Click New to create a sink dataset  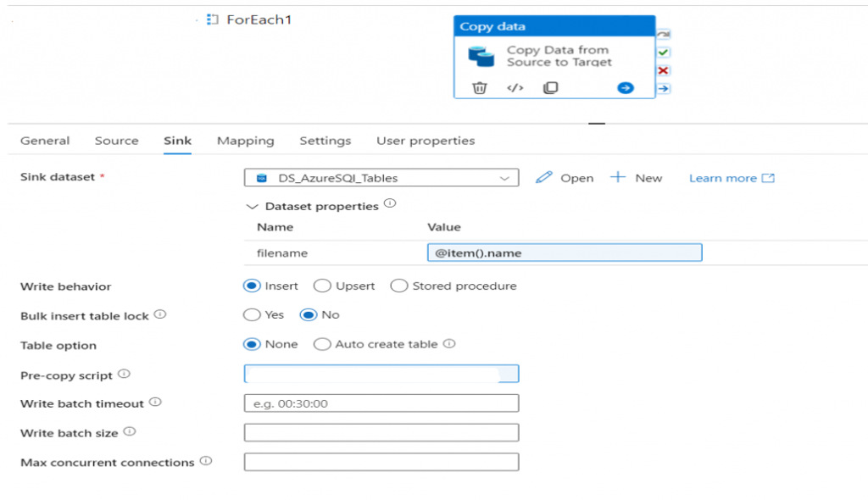637,178
